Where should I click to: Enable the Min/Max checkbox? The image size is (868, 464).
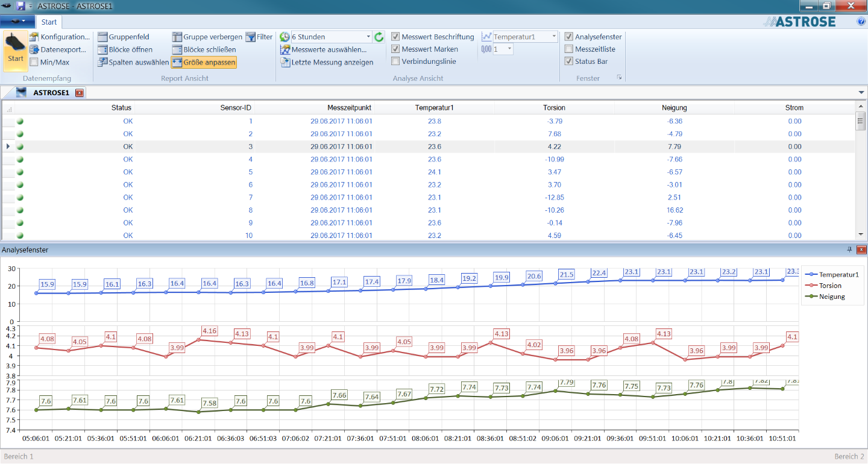click(34, 62)
